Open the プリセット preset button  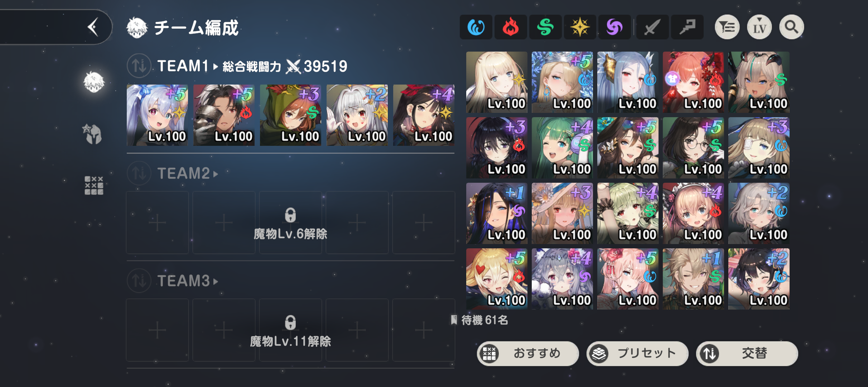637,354
